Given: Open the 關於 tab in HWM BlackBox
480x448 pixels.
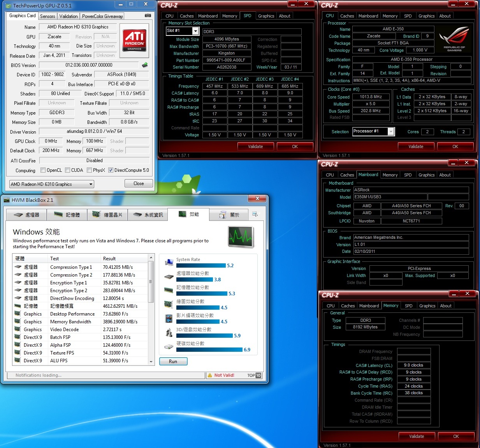Looking at the screenshot, I should point(229,215).
